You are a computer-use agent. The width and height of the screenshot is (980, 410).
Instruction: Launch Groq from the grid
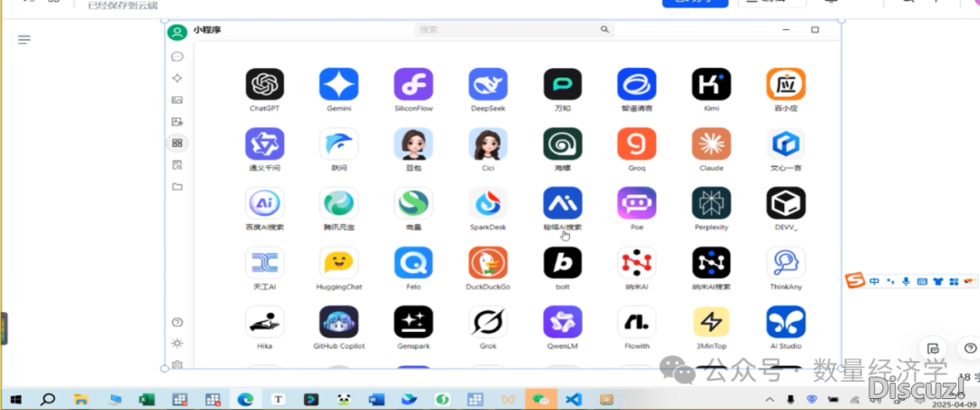(x=637, y=143)
